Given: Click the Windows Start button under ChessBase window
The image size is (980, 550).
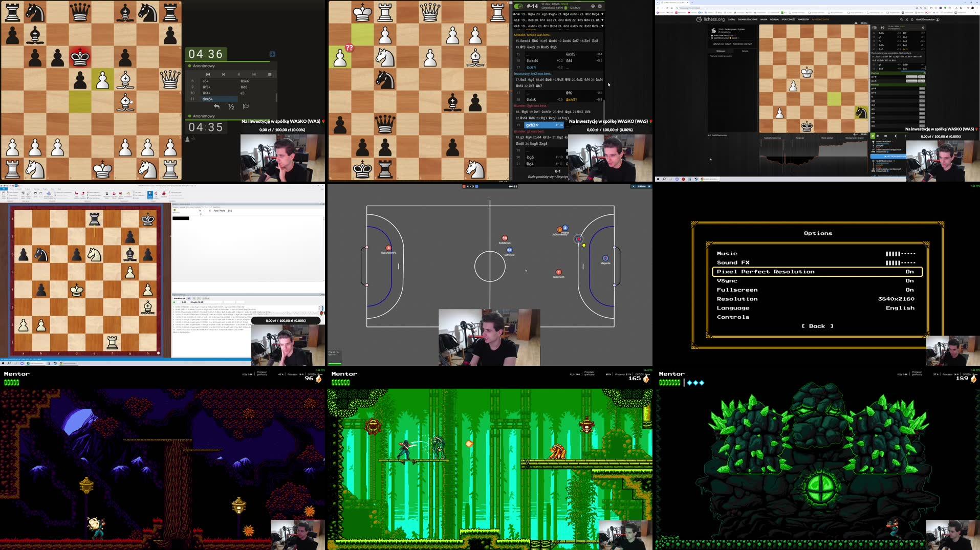Looking at the screenshot, I should pyautogui.click(x=3, y=363).
